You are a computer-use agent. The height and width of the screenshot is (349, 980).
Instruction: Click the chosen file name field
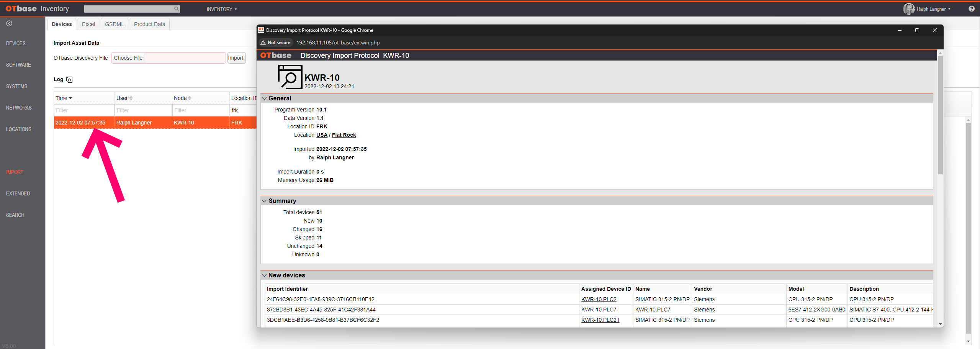[185, 58]
